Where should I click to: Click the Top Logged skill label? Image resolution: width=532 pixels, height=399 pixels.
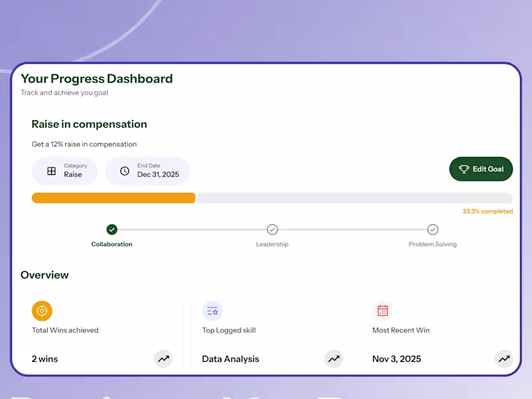[x=229, y=331]
